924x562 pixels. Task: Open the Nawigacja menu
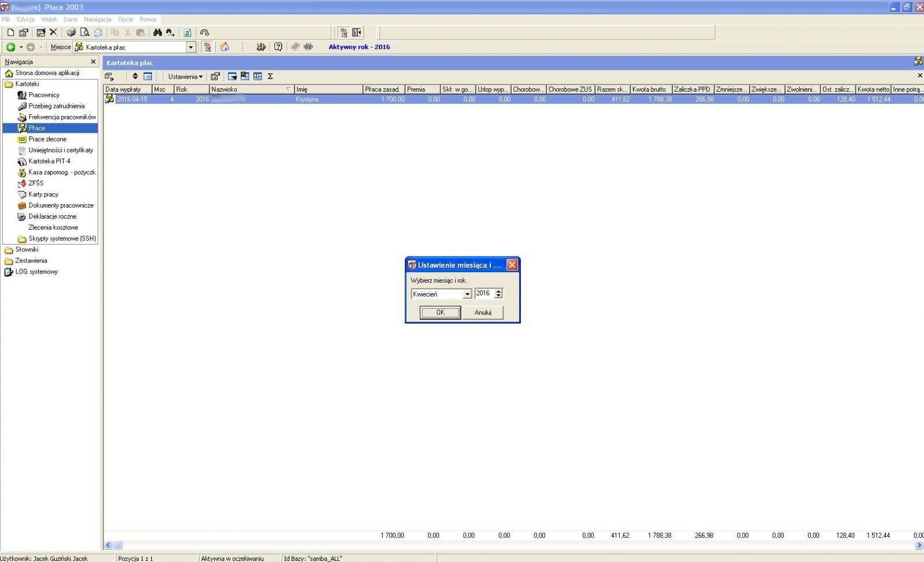[98, 20]
